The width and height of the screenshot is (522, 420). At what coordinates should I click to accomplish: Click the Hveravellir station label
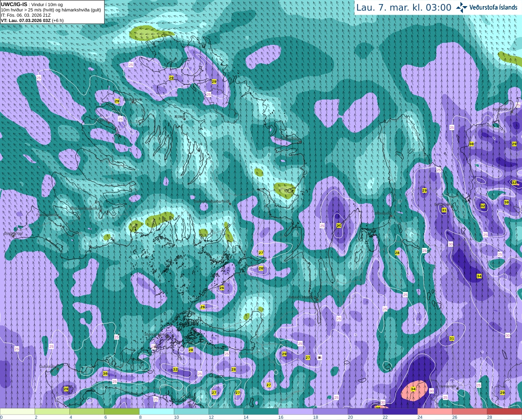click(x=448, y=386)
